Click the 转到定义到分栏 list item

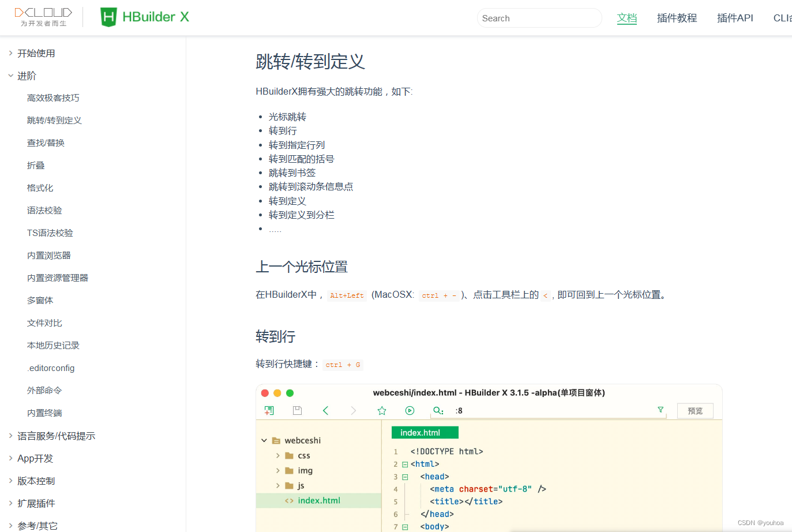(x=301, y=215)
